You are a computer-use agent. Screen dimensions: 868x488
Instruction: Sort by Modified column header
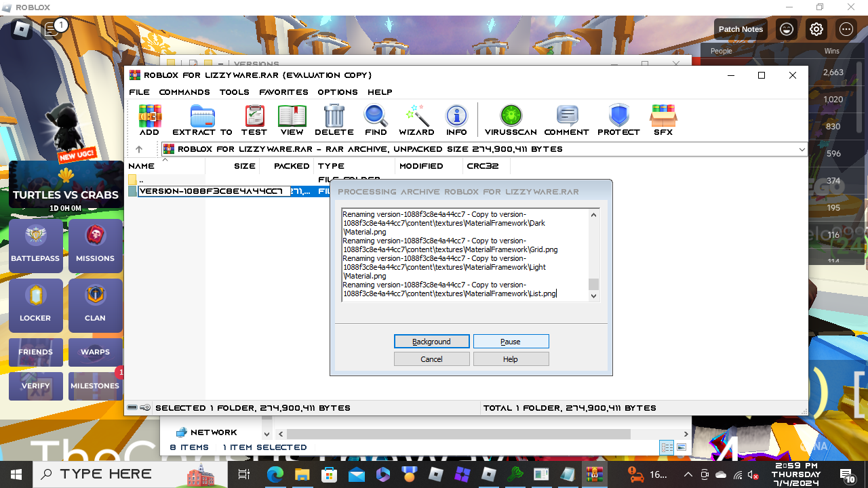coord(429,165)
